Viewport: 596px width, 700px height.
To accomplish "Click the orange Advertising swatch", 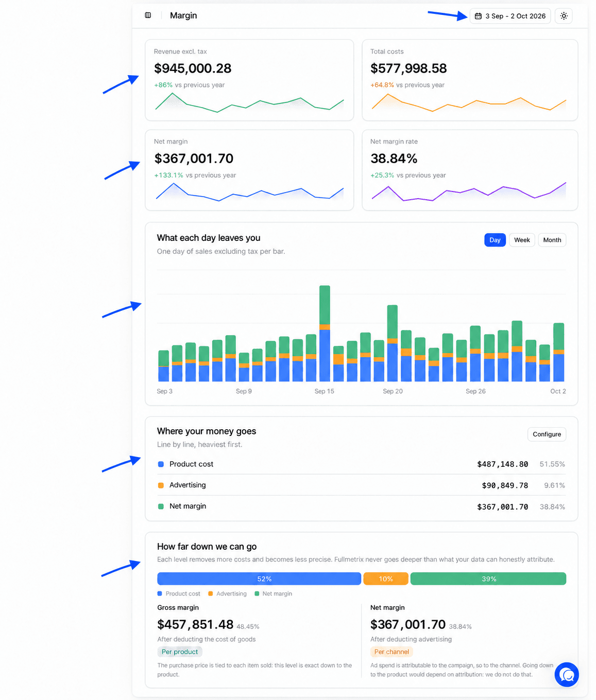I will pyautogui.click(x=161, y=485).
